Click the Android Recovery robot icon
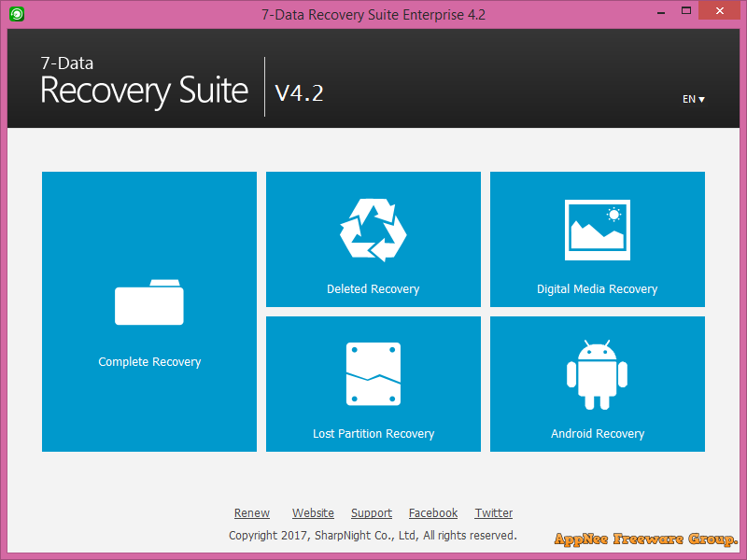This screenshot has width=747, height=560. click(597, 375)
